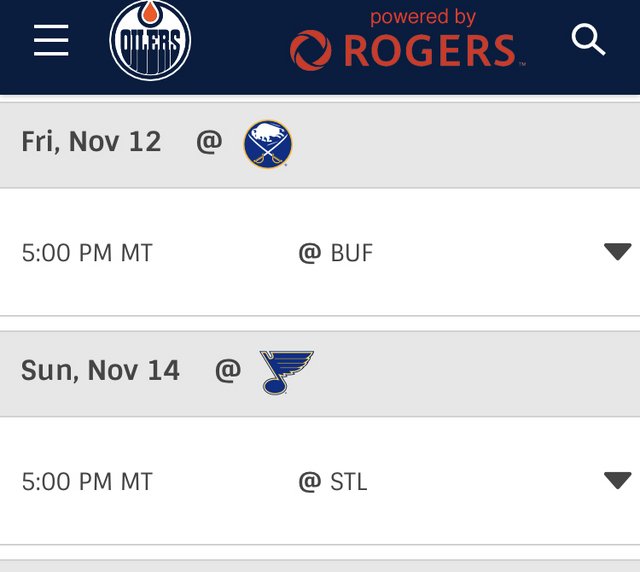This screenshot has height=572, width=640.
Task: Open search with the magnifying glass icon
Action: (x=588, y=40)
